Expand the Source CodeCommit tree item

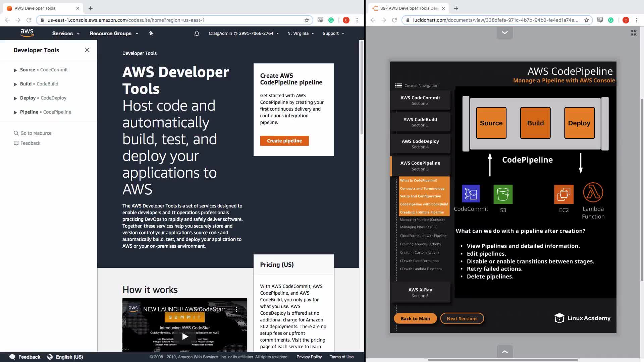click(15, 70)
